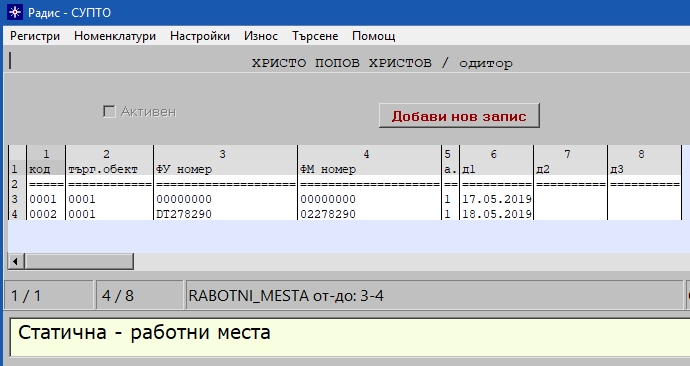This screenshot has height=366, width=690.
Task: Select date cell 17.05.2019
Action: tap(497, 199)
